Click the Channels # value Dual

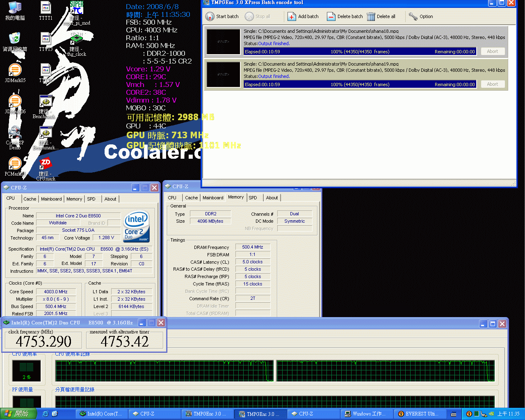point(294,214)
